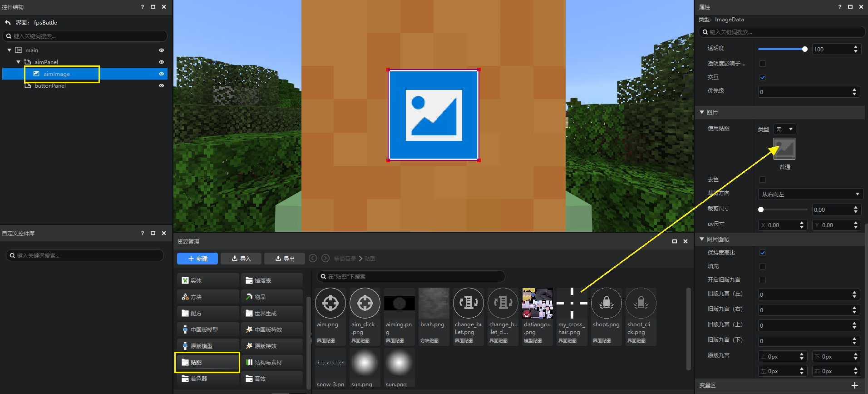The width and height of the screenshot is (868, 394).
Task: Adjust the 优先级 value stepper
Action: click(854, 92)
